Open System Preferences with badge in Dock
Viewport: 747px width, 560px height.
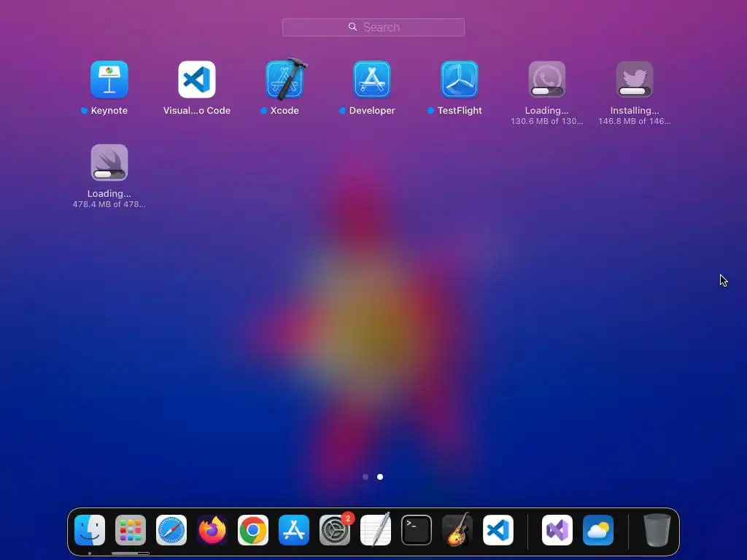point(335,530)
